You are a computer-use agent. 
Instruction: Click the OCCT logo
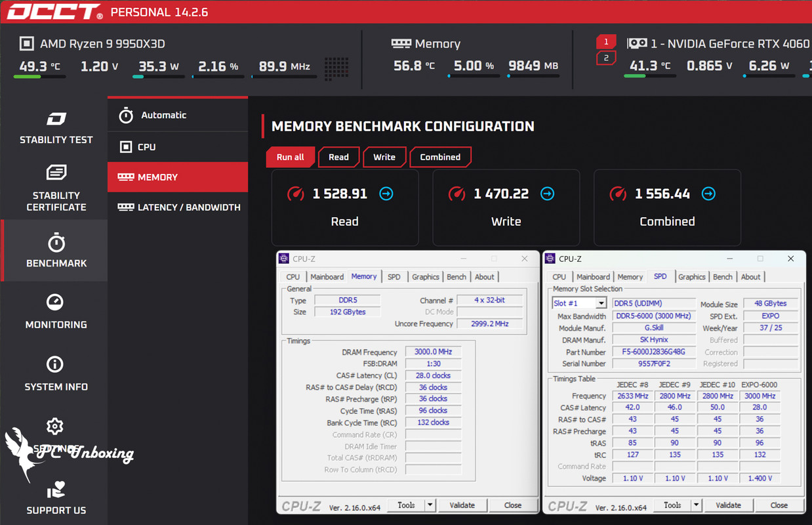(x=54, y=12)
